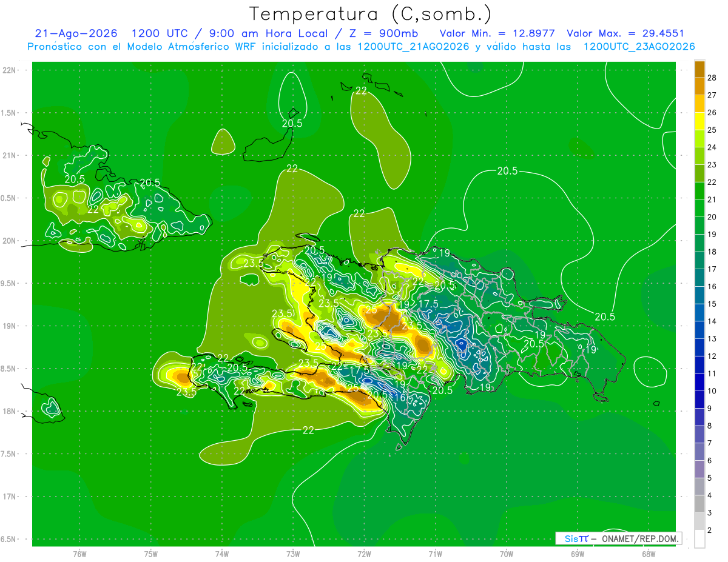Click legend value 20

point(712,217)
